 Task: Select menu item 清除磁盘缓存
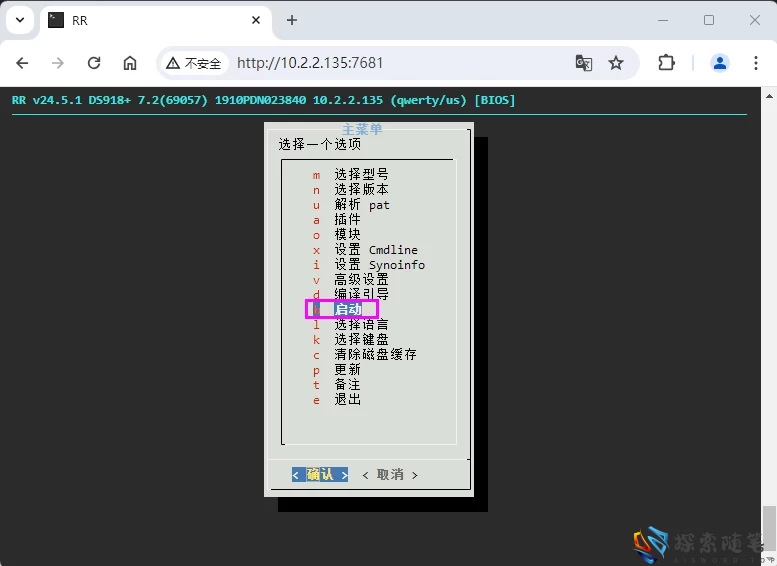pos(364,354)
